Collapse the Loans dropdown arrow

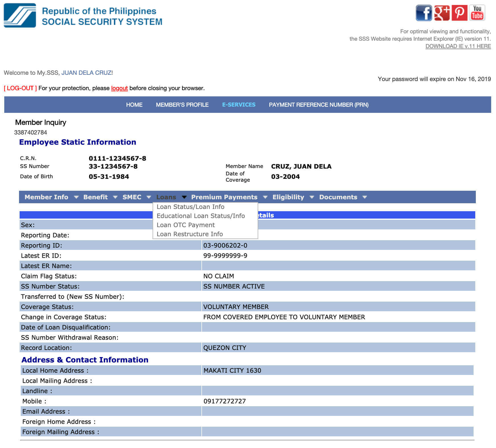click(x=184, y=197)
